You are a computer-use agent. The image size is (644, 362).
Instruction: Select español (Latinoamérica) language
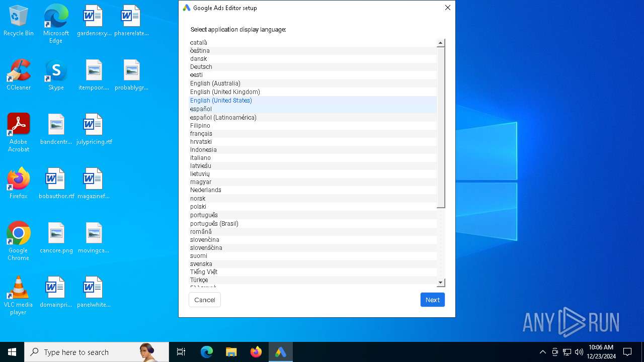[x=313, y=118]
